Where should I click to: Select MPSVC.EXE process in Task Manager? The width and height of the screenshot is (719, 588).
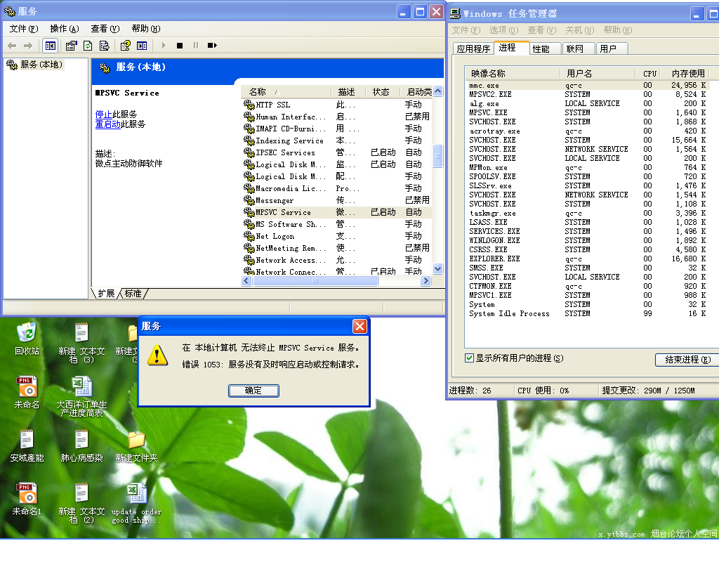pos(589,113)
